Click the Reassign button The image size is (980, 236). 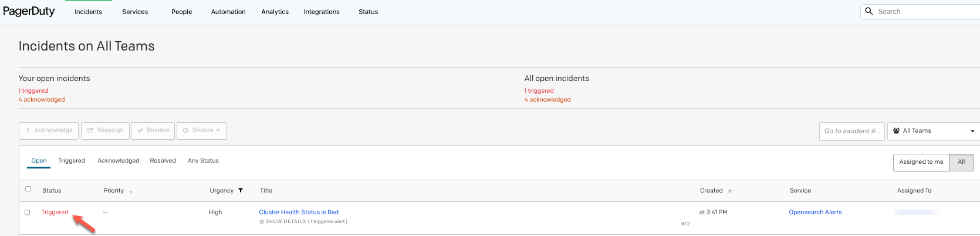coord(105,130)
